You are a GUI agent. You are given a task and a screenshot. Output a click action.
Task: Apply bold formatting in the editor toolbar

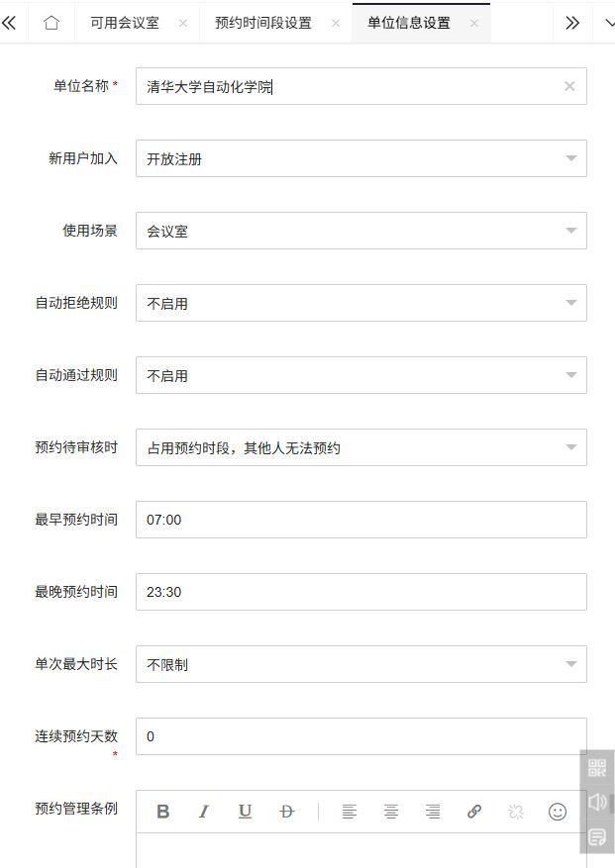163,812
